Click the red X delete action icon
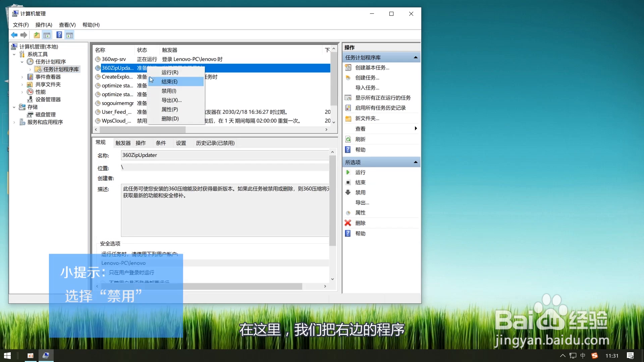This screenshot has width=644, height=362. [348, 223]
